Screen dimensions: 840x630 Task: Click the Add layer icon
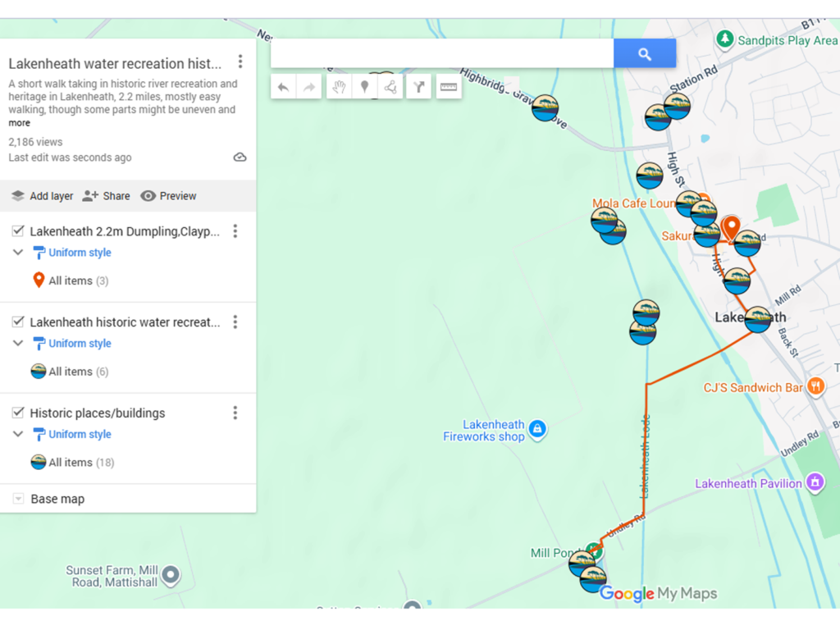pos(18,196)
